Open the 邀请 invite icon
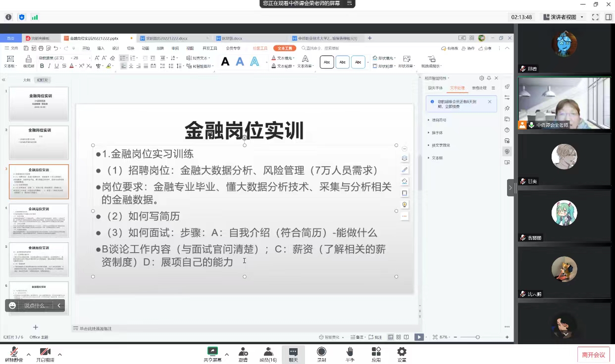 pyautogui.click(x=243, y=353)
